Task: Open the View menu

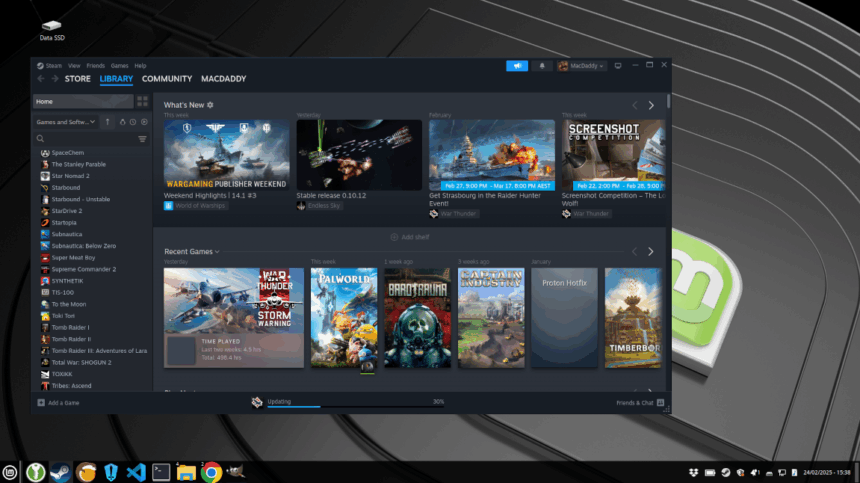Action: [74, 66]
